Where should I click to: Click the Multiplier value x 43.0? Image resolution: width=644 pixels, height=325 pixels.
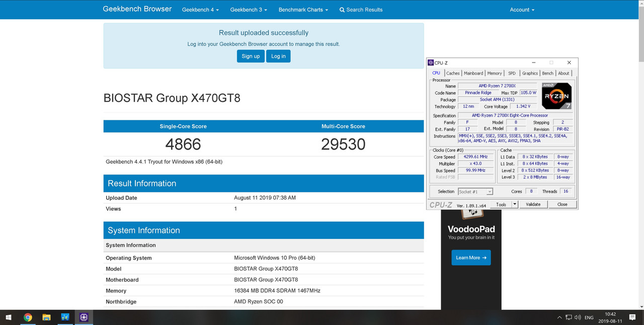(x=475, y=164)
